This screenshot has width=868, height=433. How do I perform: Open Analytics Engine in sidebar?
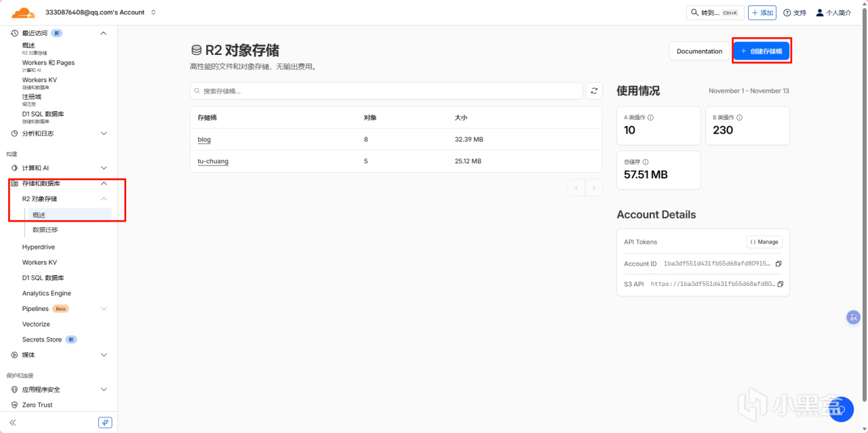click(47, 293)
